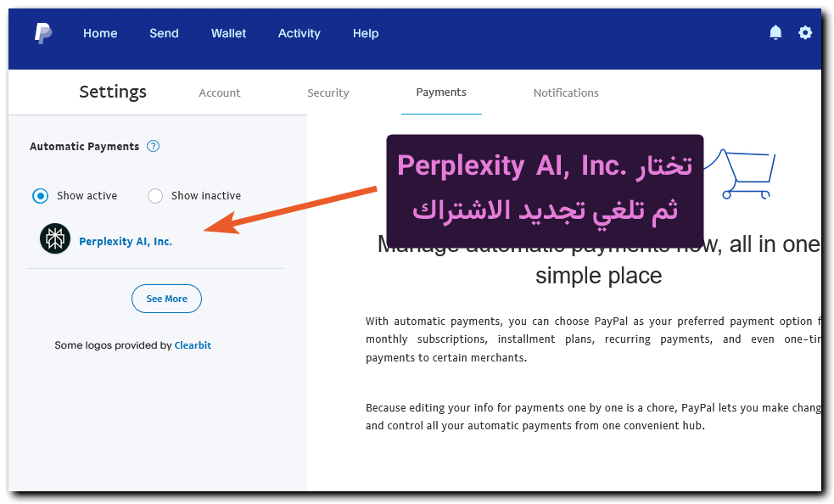Open the Wallet menu item
This screenshot has width=834, height=504.
click(x=228, y=34)
